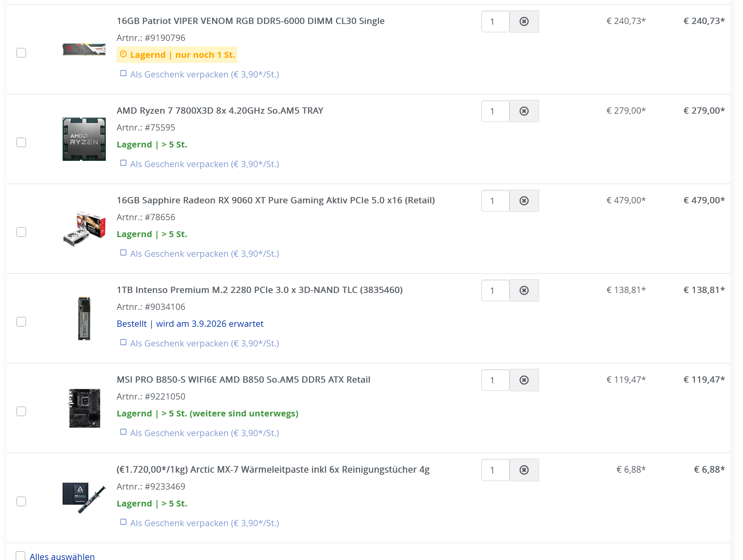
Task: Click the 'Lagernd | nur noch 1 St.' stock notice
Action: tap(177, 55)
